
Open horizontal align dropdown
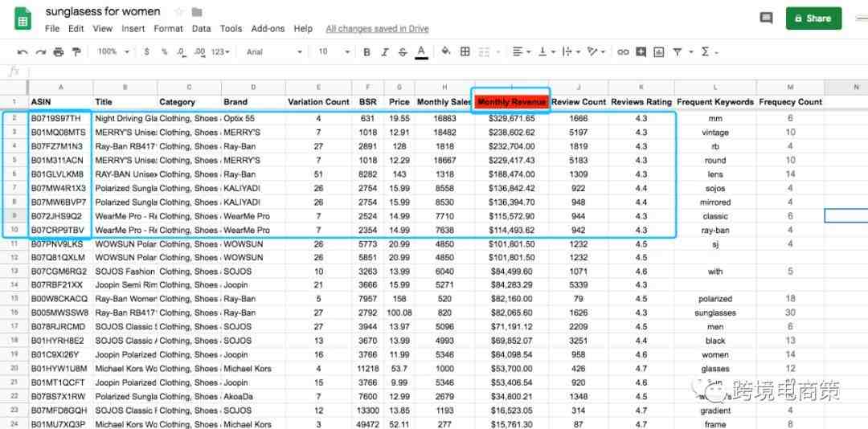522,51
